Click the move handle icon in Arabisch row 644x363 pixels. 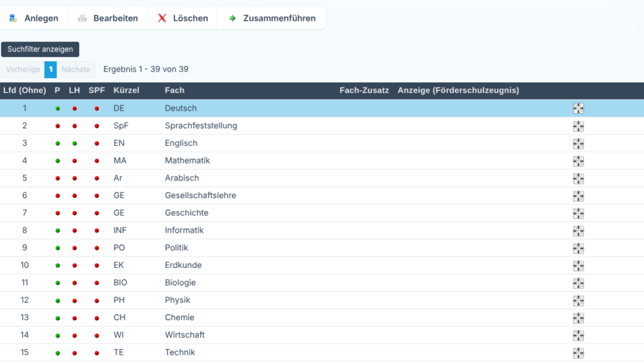[x=579, y=178]
